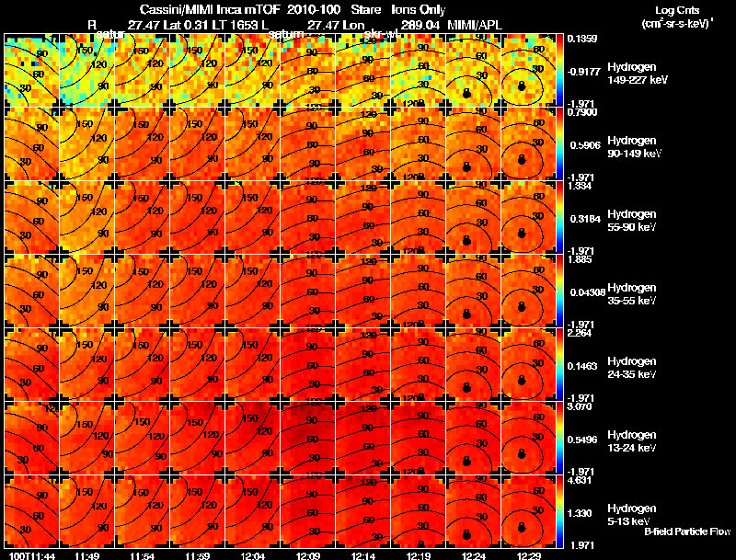Click the 12:19 time label
This screenshot has width=736, height=560.
[418, 555]
